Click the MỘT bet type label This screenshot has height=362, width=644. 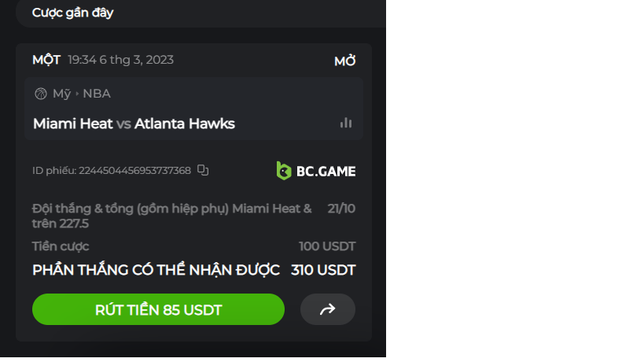click(46, 60)
